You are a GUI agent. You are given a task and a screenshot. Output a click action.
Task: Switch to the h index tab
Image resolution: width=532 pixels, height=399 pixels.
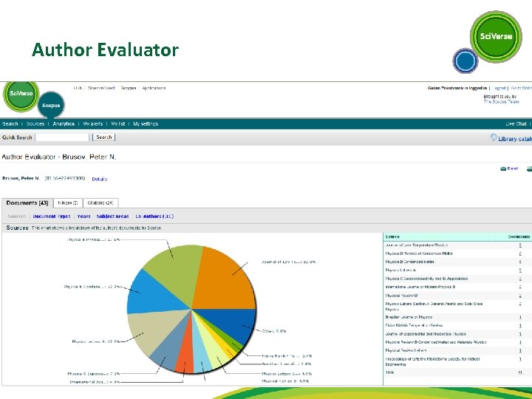click(x=68, y=203)
